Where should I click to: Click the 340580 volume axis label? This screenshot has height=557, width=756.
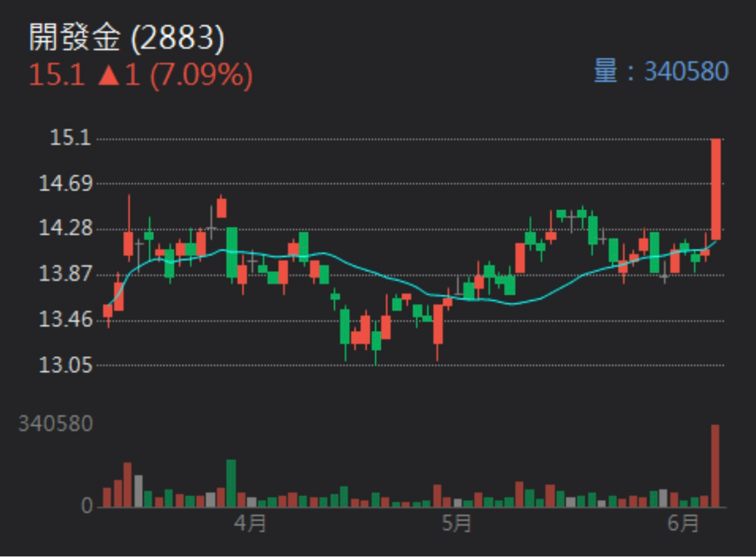coord(56,424)
